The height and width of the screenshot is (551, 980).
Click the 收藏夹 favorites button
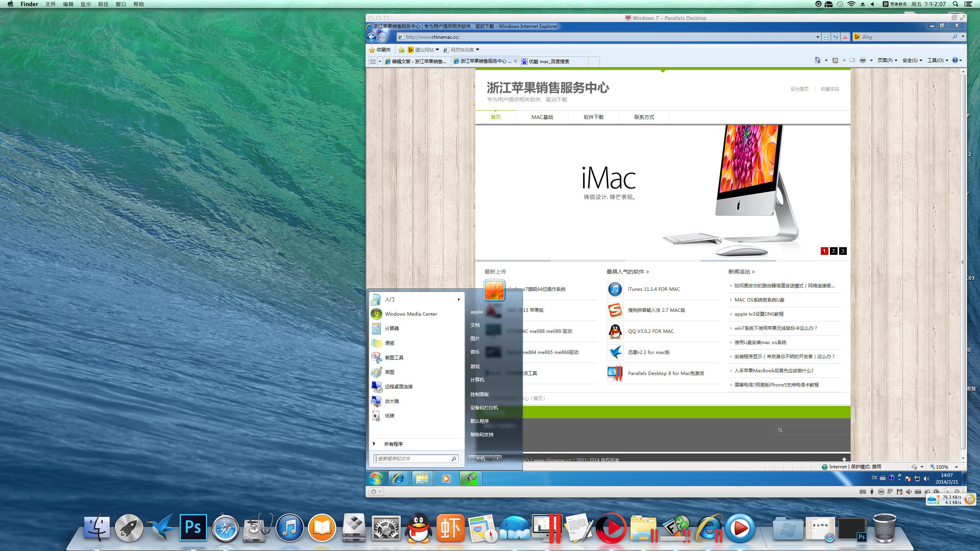[380, 50]
